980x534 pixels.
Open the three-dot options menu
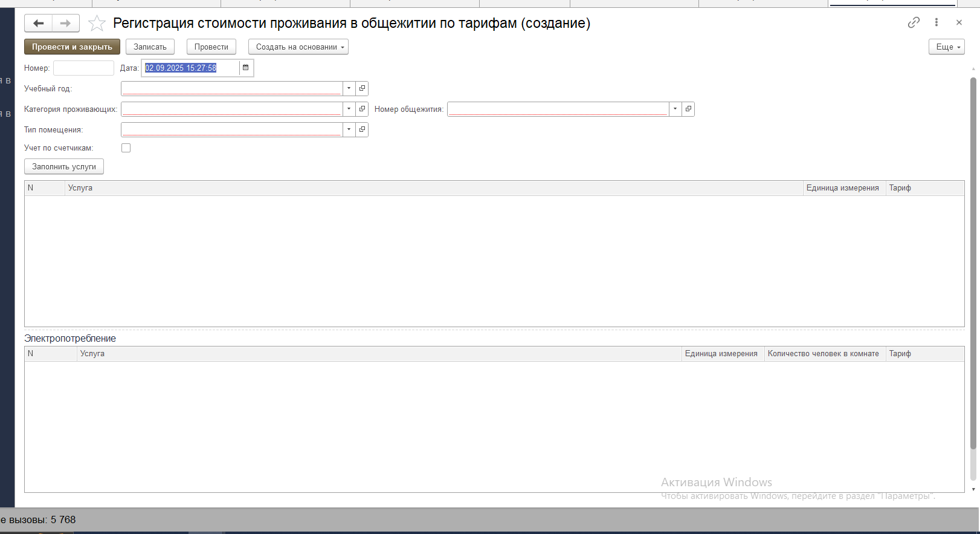pos(936,22)
